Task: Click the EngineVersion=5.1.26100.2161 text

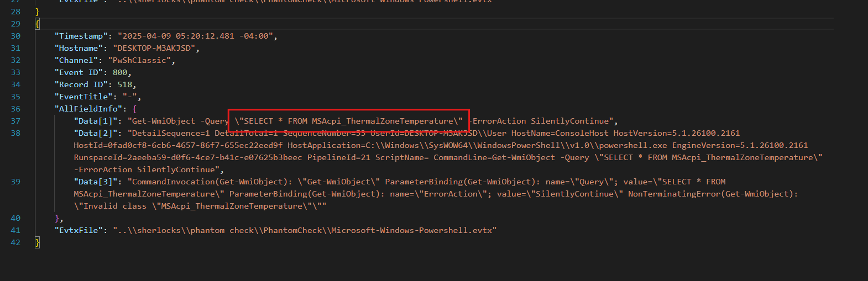Action: [740, 145]
